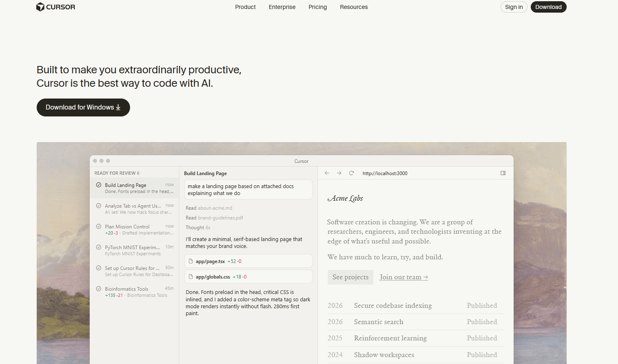Click the file icon beside app/globals.css
618x364 pixels.
click(191, 276)
